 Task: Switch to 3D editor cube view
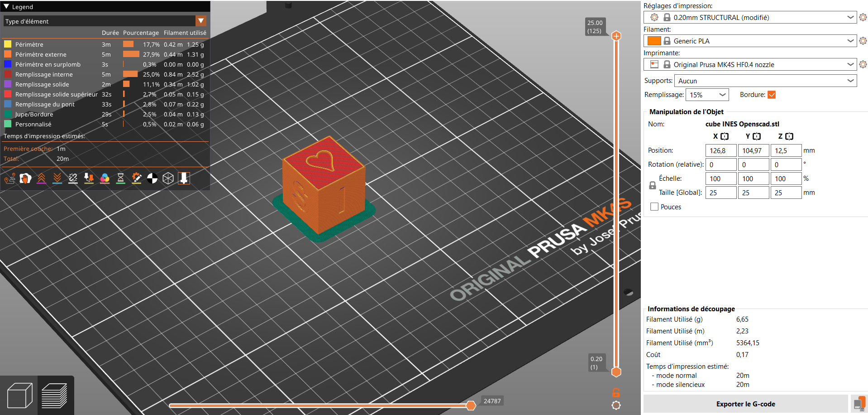pos(19,395)
